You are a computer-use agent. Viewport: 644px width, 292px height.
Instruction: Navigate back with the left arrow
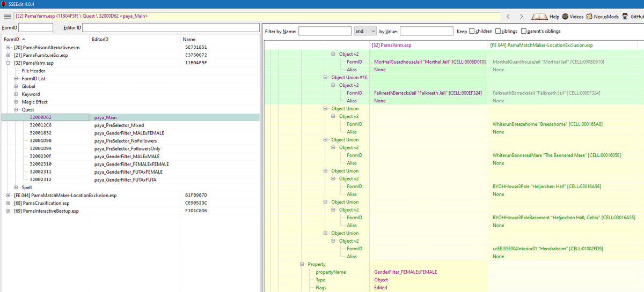(508, 16)
